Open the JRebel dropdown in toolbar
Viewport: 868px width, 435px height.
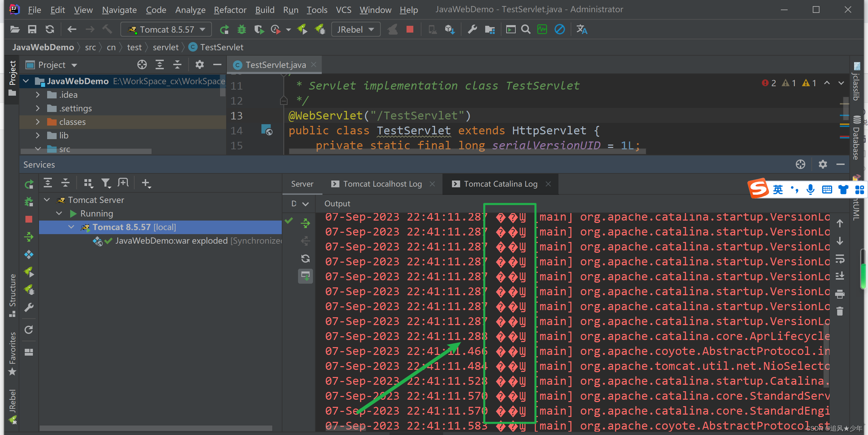tap(355, 30)
